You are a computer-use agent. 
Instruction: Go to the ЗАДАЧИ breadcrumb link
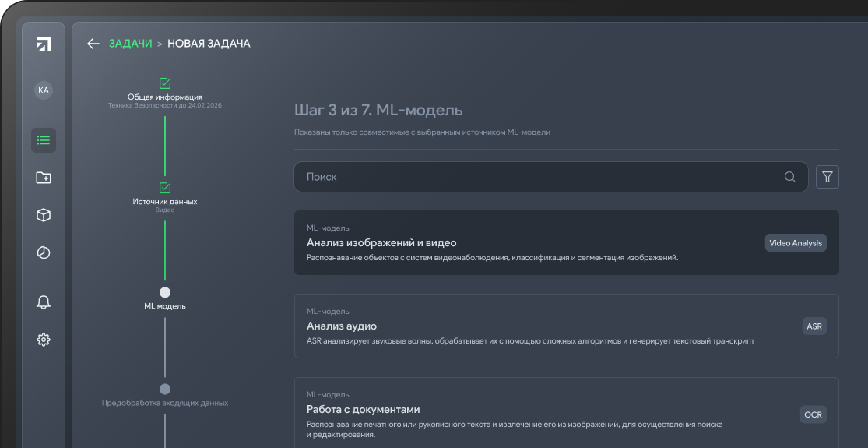click(130, 44)
